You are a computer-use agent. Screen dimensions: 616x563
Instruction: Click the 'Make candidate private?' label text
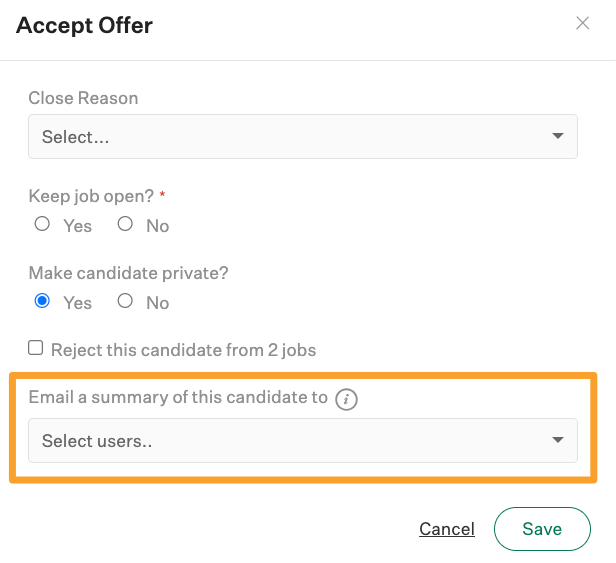pos(128,273)
